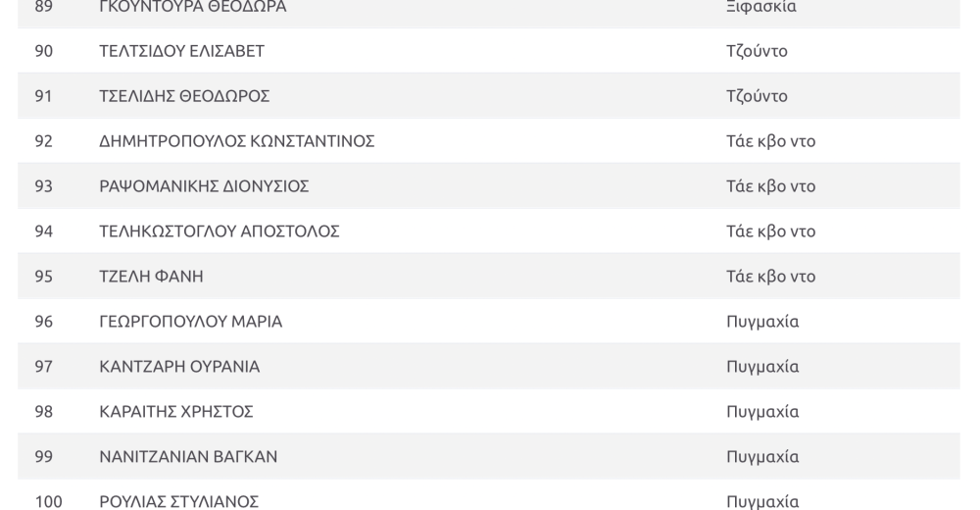Screen dimensions: 980x510
Task: Click Πυγμαχία sport in row 96
Action: (x=762, y=321)
